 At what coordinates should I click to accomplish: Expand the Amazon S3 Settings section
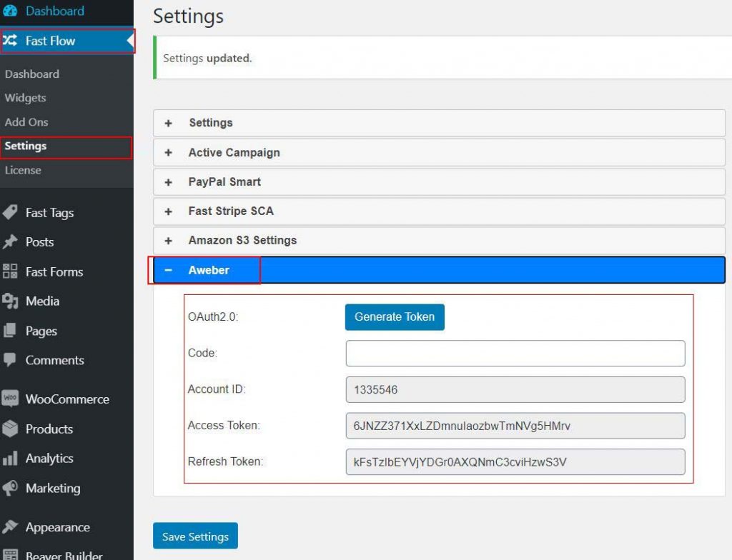tap(439, 241)
